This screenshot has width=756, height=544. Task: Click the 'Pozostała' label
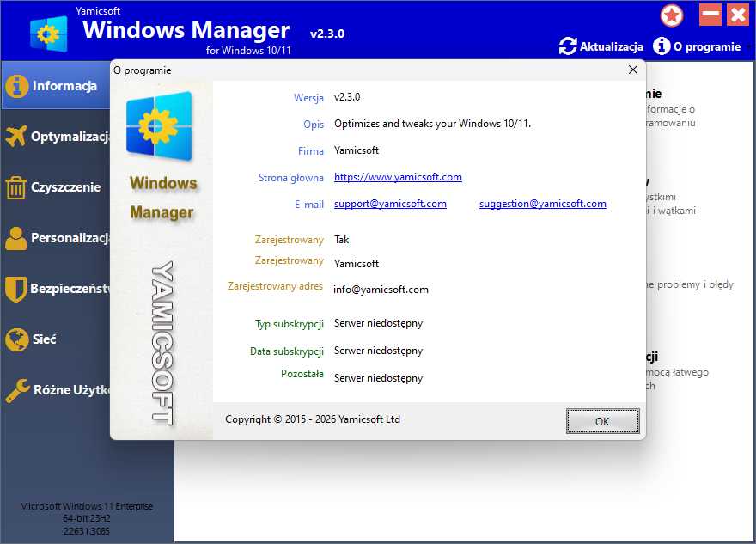(302, 374)
